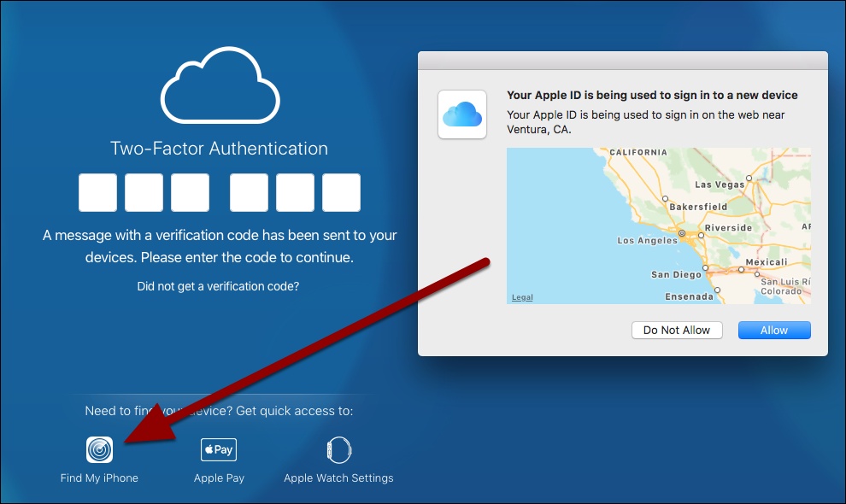Click Ensenada label on the map
The height and width of the screenshot is (504, 846).
[x=689, y=296]
